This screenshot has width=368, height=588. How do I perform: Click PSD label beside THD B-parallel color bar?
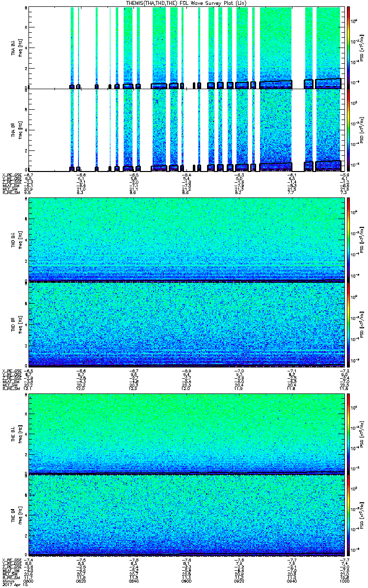click(363, 324)
